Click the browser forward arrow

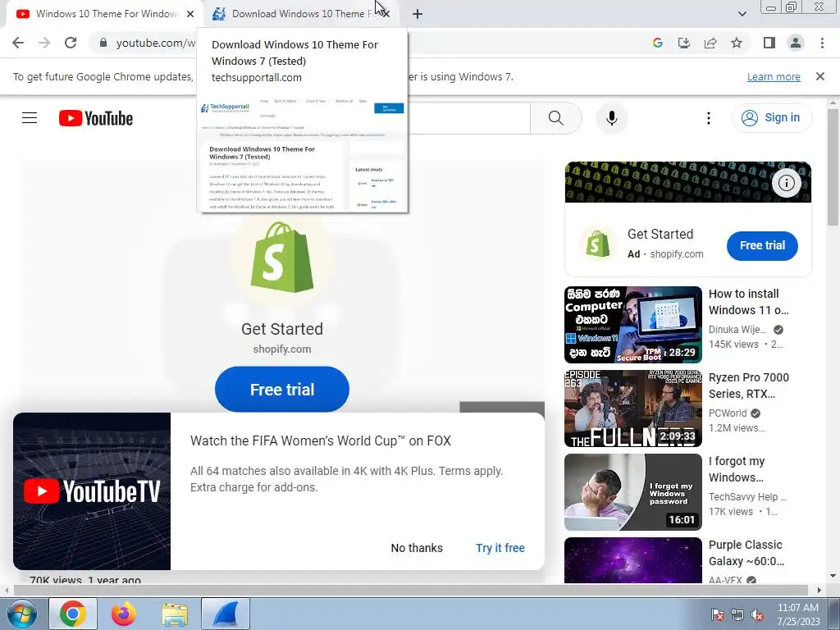pyautogui.click(x=44, y=43)
